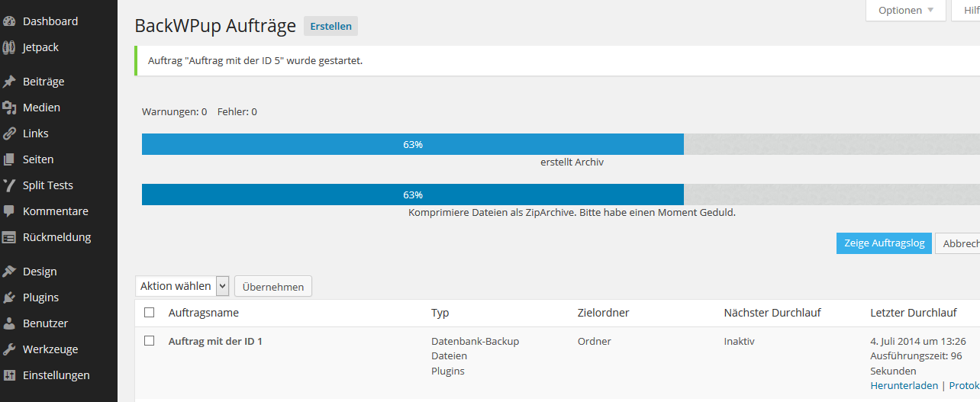The image size is (980, 402).
Task: Expand the Optionen screen options tab
Action: pos(906,11)
